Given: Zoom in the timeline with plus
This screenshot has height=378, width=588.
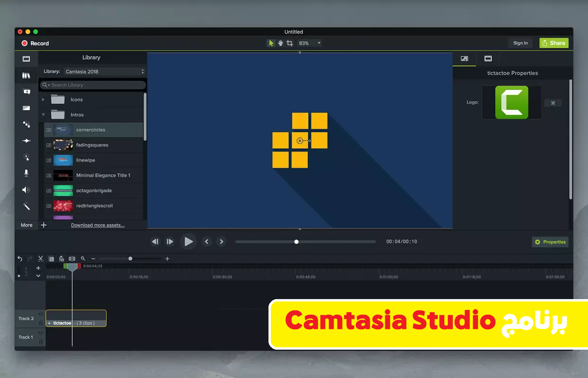Looking at the screenshot, I should (167, 258).
